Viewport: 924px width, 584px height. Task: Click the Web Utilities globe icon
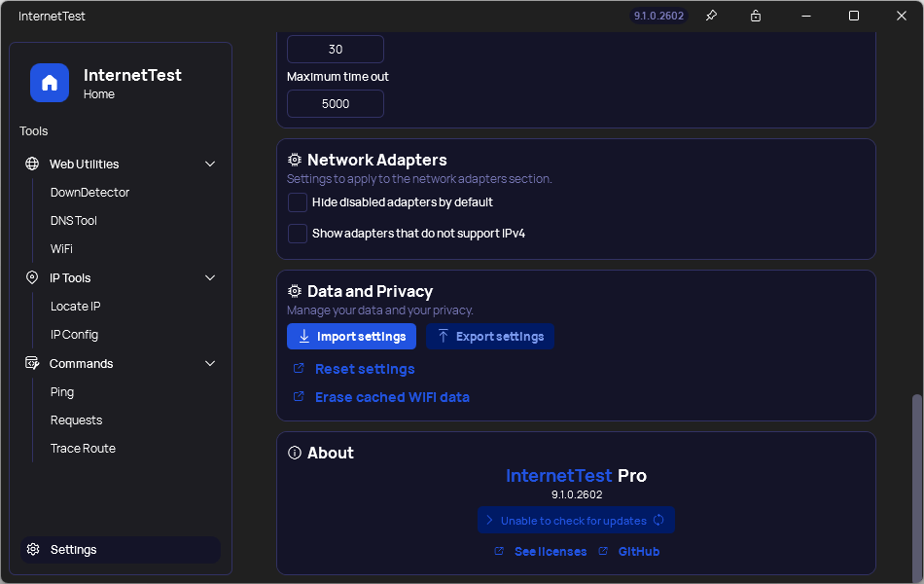coord(32,164)
